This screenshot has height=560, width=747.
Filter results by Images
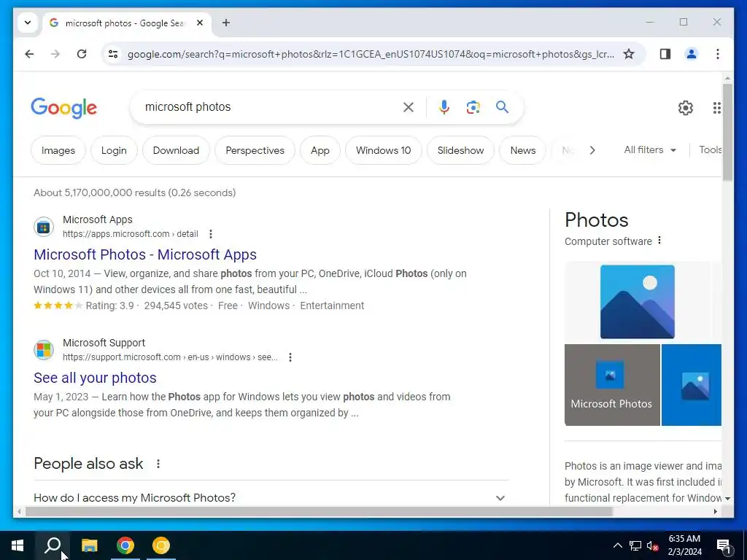point(58,150)
